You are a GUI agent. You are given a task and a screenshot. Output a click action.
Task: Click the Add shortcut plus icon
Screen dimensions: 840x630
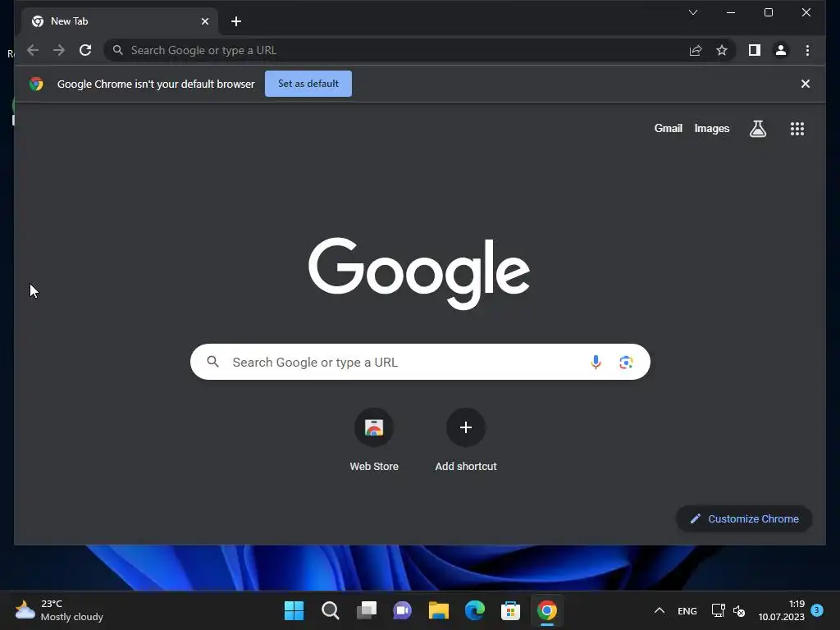(x=466, y=427)
